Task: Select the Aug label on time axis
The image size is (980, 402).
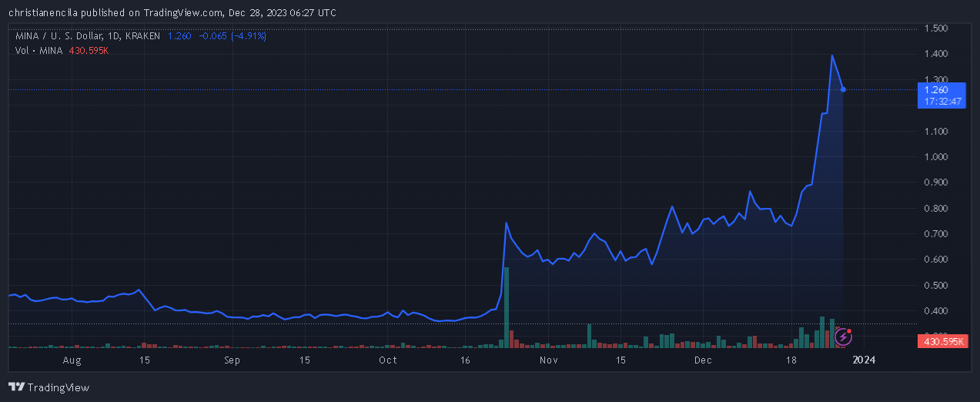Action: (x=71, y=360)
